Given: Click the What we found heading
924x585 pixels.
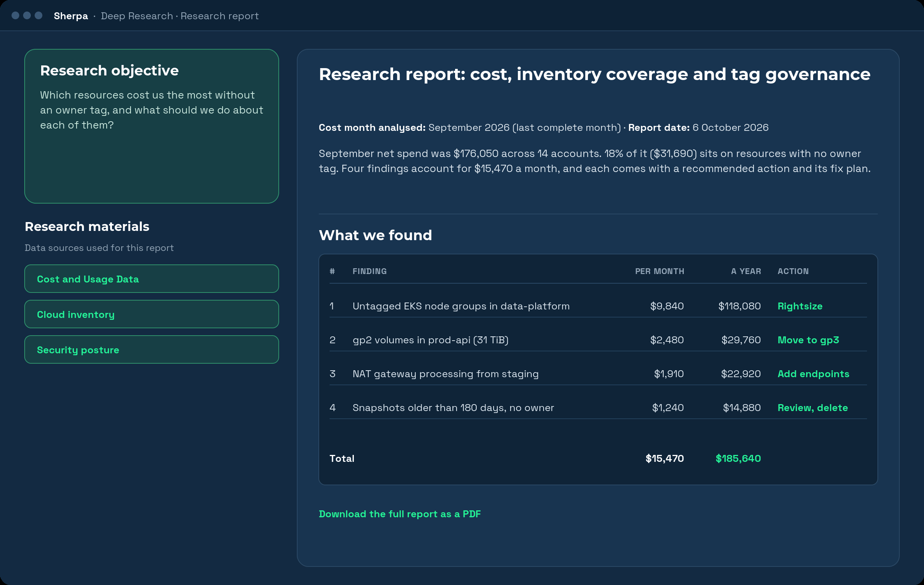Looking at the screenshot, I should click(x=375, y=235).
